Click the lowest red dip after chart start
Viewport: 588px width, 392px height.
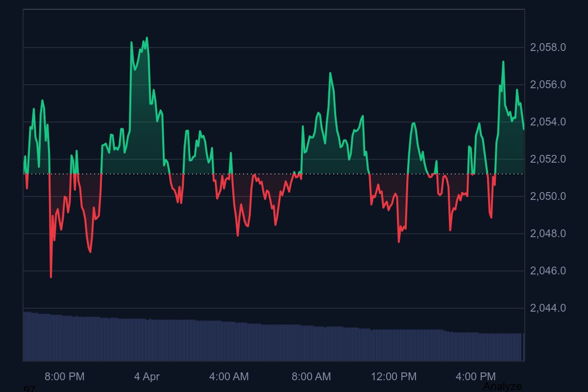point(51,276)
